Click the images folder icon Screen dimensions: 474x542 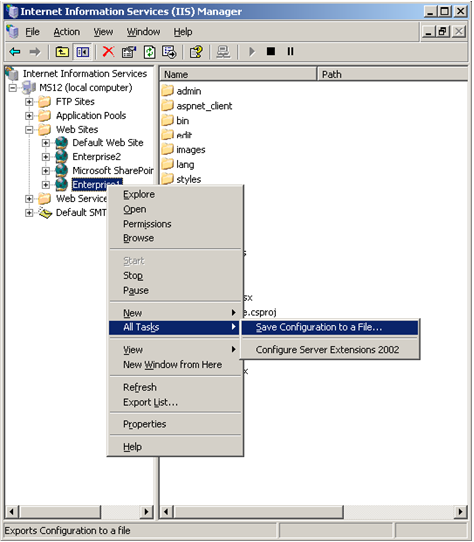[x=168, y=149]
